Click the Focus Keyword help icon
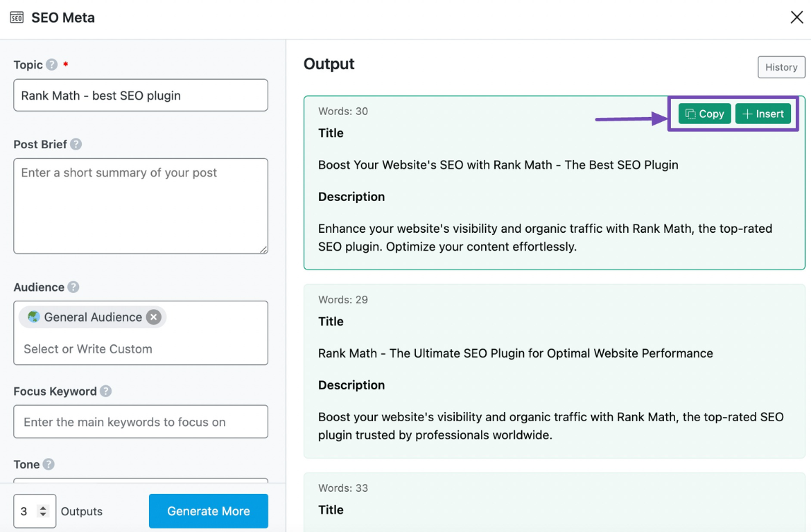This screenshot has width=811, height=532. 105,391
